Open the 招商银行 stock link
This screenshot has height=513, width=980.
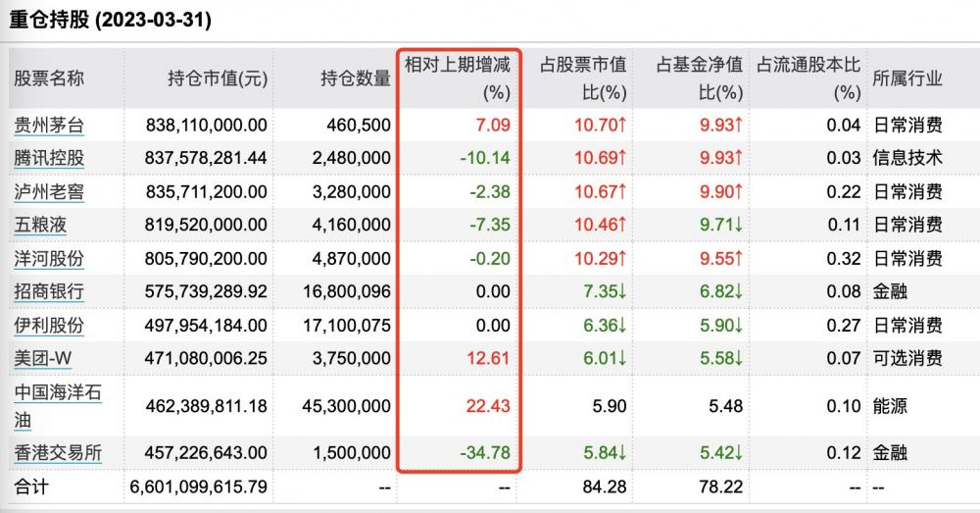point(49,291)
